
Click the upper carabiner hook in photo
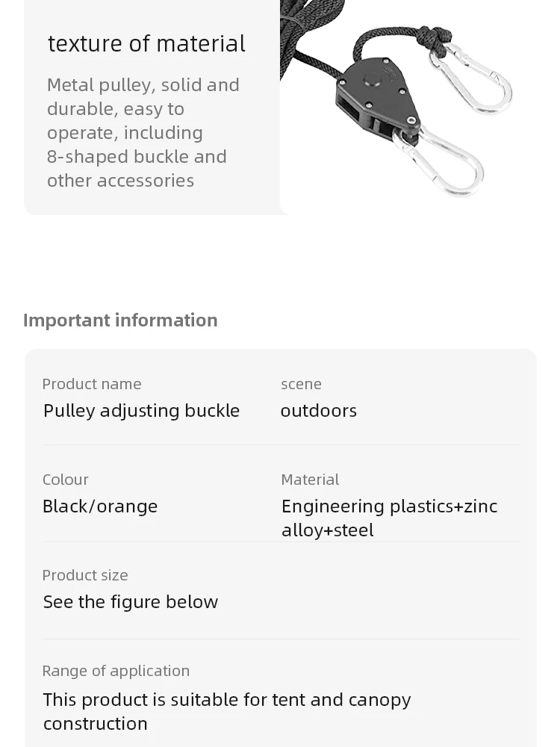click(x=470, y=77)
